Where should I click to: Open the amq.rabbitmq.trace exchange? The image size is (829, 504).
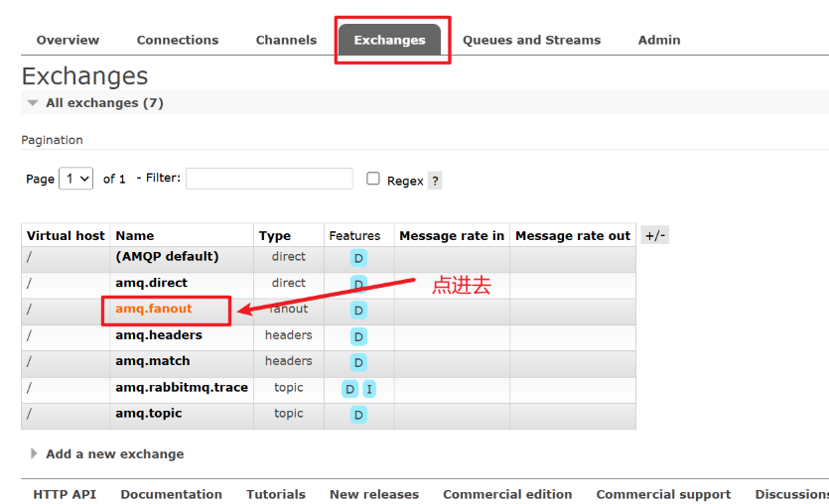[x=182, y=387]
